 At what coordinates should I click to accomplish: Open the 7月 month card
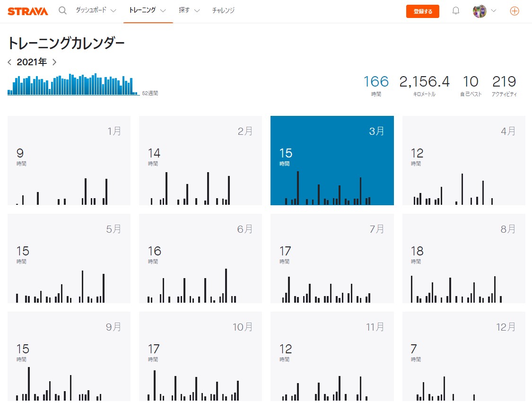click(x=332, y=258)
